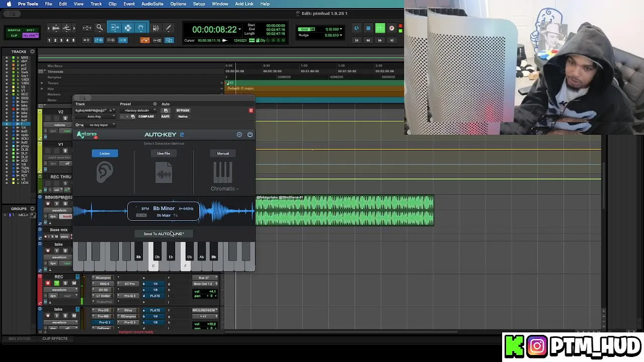644x362 pixels.
Task: Open track selector dropdown in plugin header
Action: (x=91, y=110)
